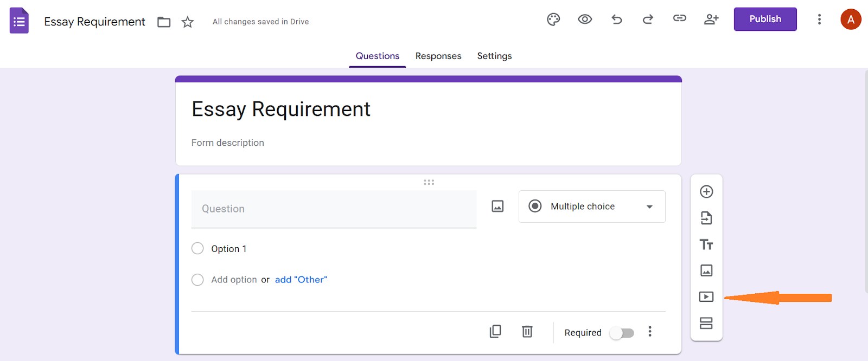Open question more options menu
Screen dimensions: 868x361
(x=650, y=332)
